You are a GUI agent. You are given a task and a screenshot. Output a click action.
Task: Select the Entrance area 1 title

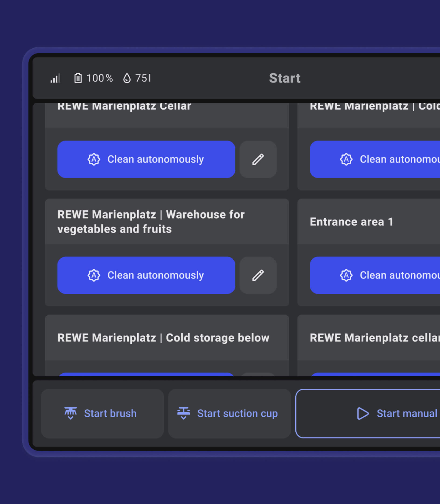point(352,222)
